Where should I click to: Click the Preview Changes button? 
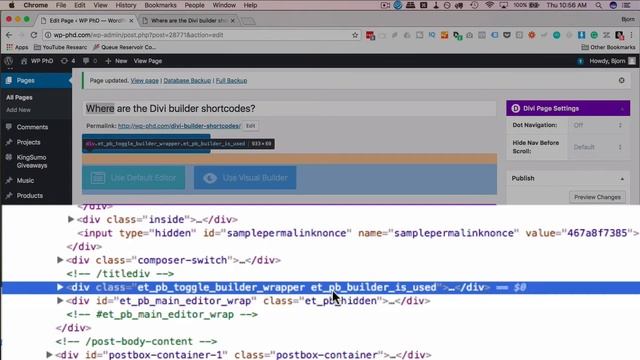point(597,197)
